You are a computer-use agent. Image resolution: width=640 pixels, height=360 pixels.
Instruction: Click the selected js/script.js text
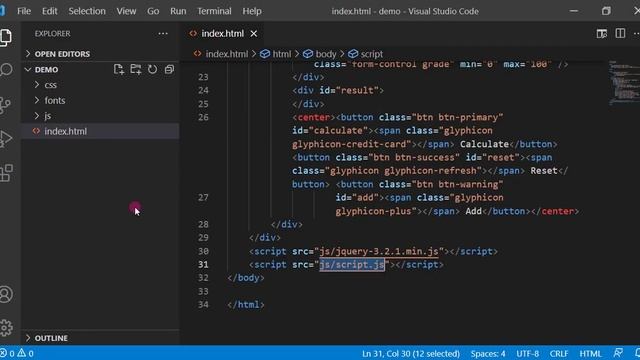(x=352, y=264)
